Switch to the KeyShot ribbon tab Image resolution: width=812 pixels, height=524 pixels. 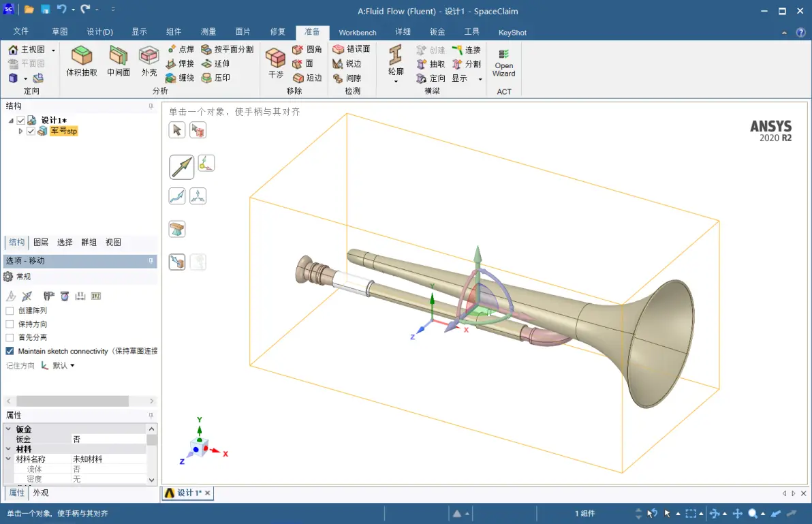click(x=512, y=32)
